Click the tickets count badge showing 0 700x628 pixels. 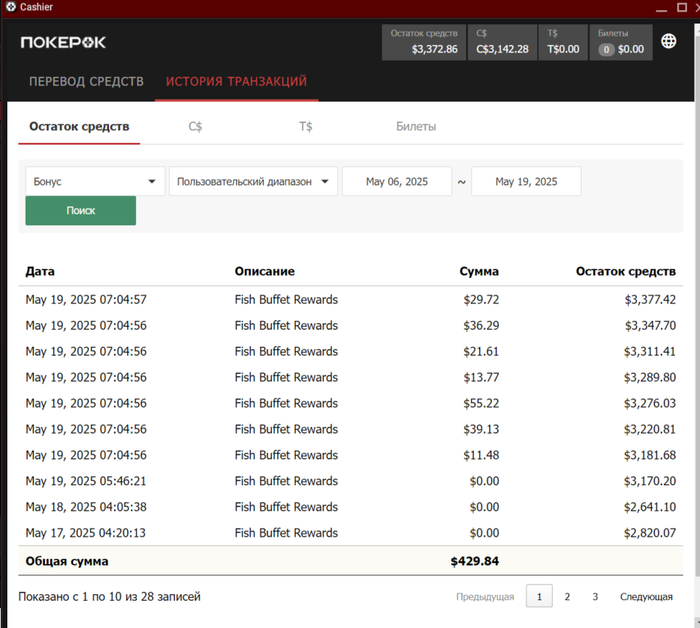(x=606, y=50)
